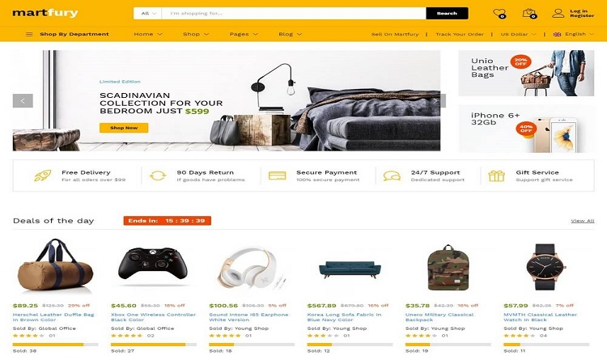The height and width of the screenshot is (364, 607).
Task: Open the Shop menu
Action: tap(196, 34)
